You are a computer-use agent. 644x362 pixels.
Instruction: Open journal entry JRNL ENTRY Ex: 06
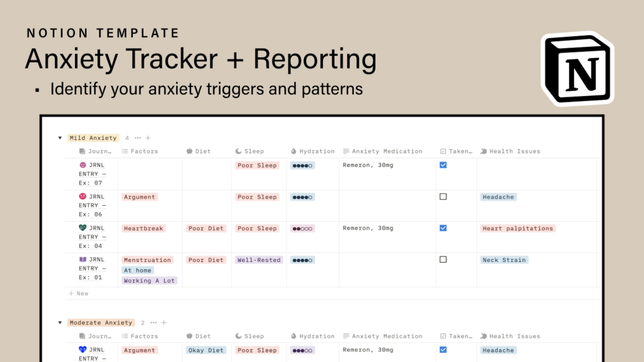[x=93, y=205]
